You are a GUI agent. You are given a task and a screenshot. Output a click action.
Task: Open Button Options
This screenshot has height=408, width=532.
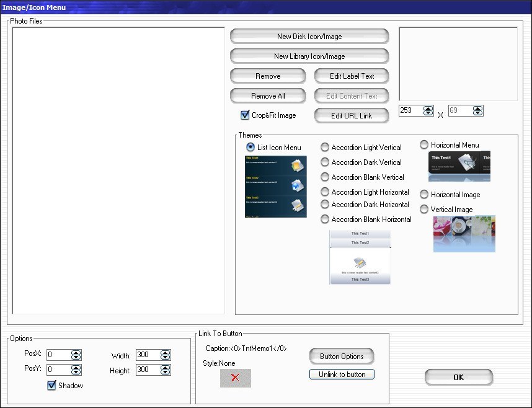click(x=342, y=356)
